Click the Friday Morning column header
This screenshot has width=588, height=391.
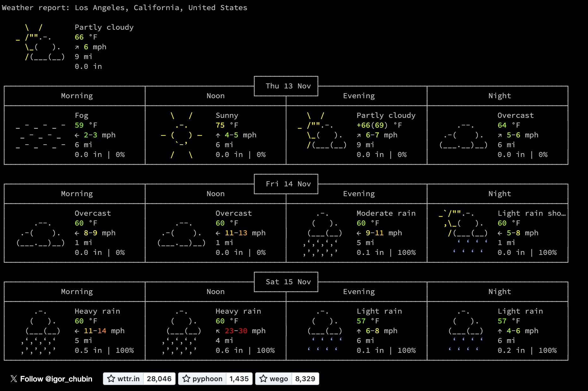pos(77,194)
